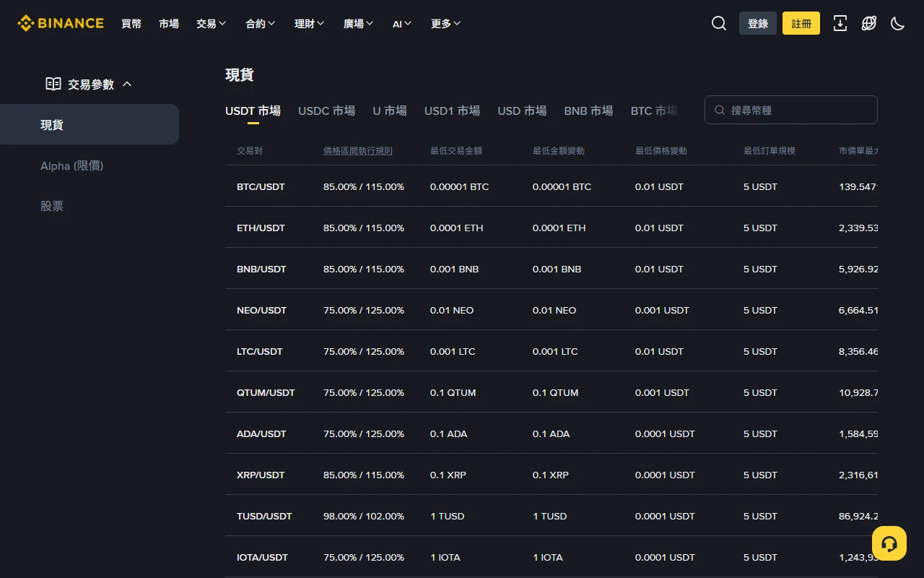Expand the 廣場 dropdown menu

point(359,23)
